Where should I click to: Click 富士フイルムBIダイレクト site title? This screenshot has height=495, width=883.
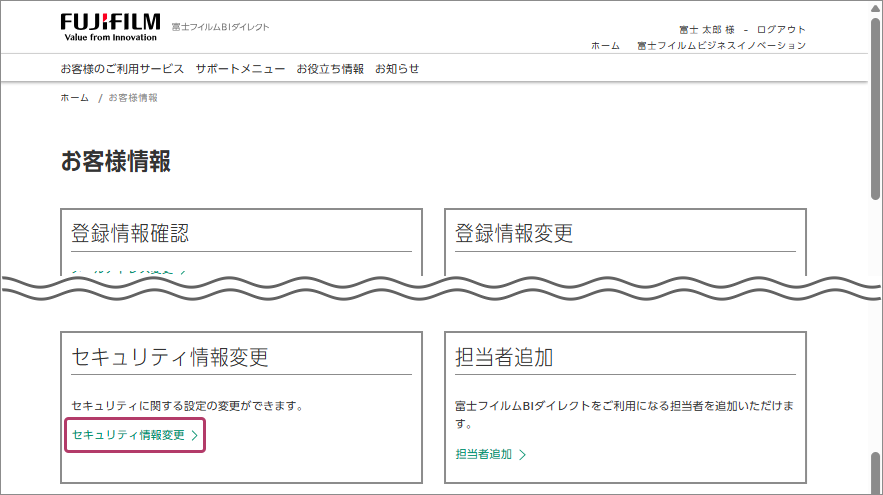tap(220, 27)
